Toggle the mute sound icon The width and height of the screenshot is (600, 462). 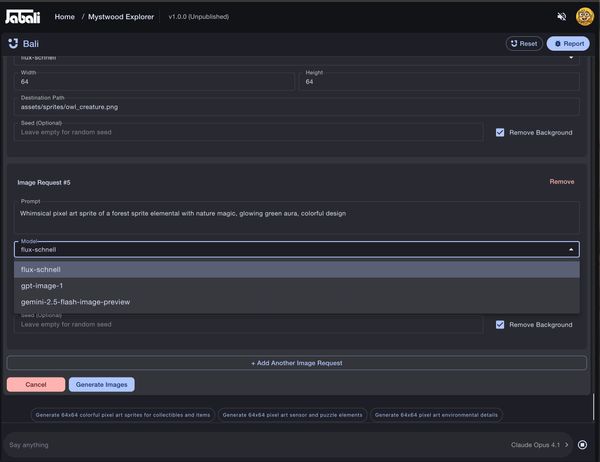[x=560, y=17]
